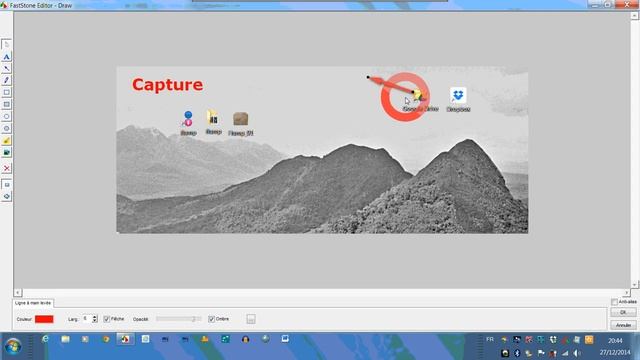Increase the Larg width value
Image resolution: width=640 pixels, height=360 pixels.
coord(95,317)
